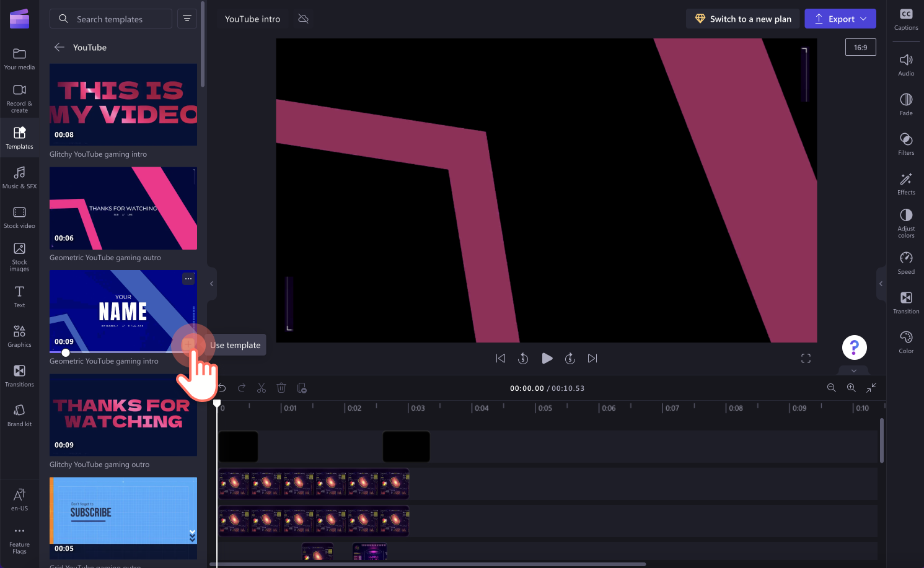Open Stock video library
Screen dimensions: 924x568
point(19,217)
